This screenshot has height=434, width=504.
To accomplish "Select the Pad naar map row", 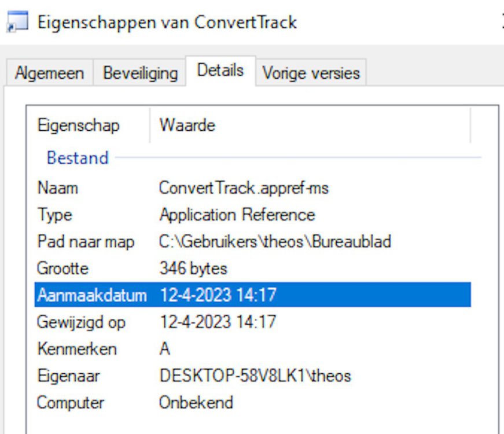I will pyautogui.click(x=86, y=241).
